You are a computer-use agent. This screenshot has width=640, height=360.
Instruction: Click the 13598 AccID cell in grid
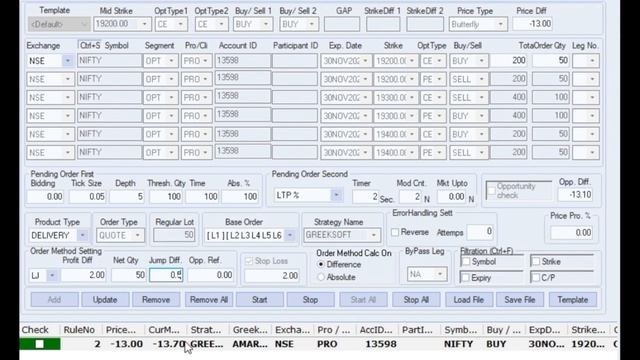[x=380, y=344]
